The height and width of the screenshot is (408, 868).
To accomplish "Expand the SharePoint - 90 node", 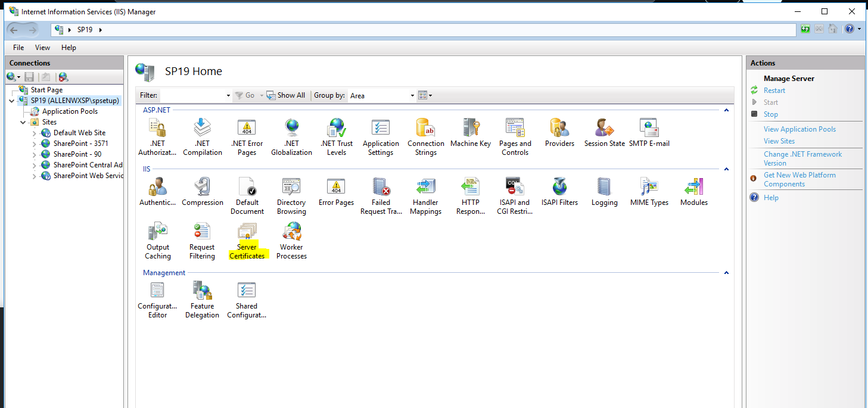I will [35, 154].
